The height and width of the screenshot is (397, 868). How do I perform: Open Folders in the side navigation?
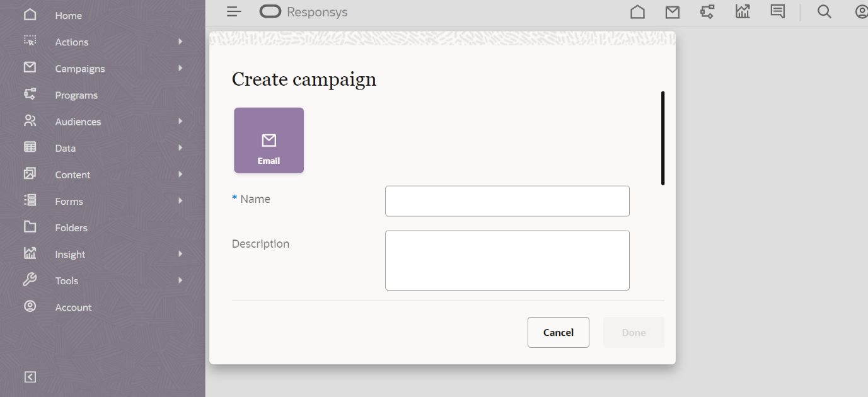(71, 227)
